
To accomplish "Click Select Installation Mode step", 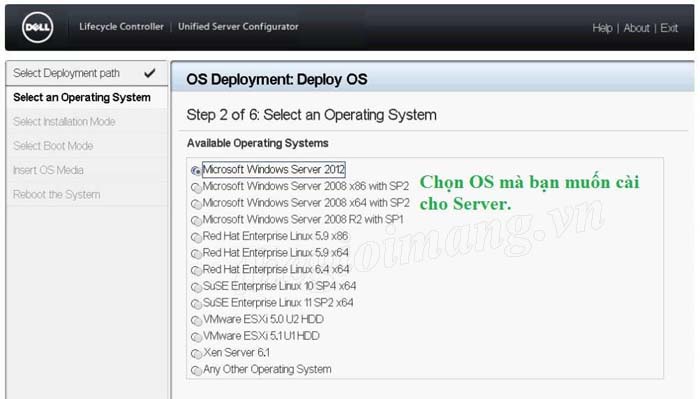I will coord(87,121).
